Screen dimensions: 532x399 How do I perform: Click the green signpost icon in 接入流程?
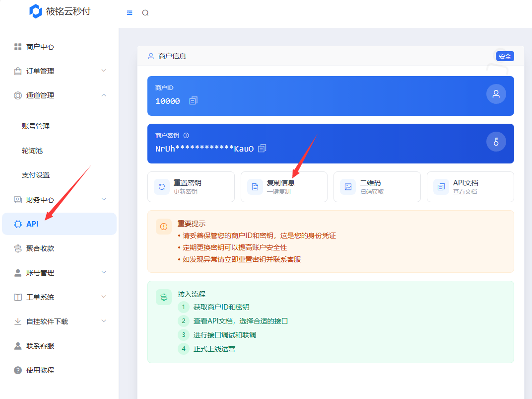pos(164,297)
